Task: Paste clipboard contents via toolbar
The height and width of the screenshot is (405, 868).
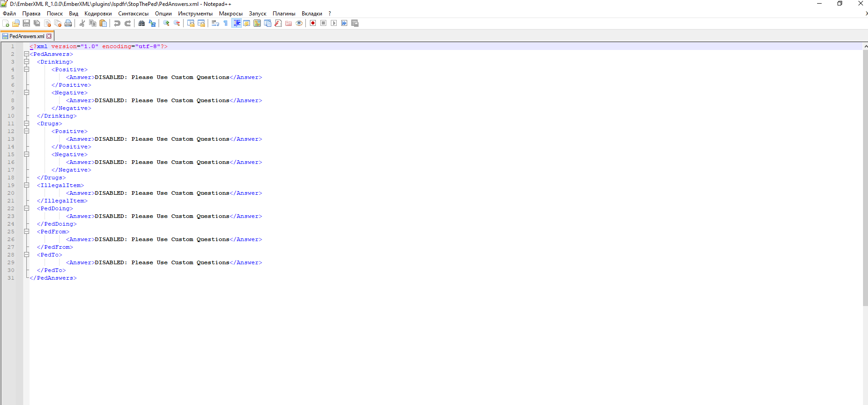Action: pos(103,23)
